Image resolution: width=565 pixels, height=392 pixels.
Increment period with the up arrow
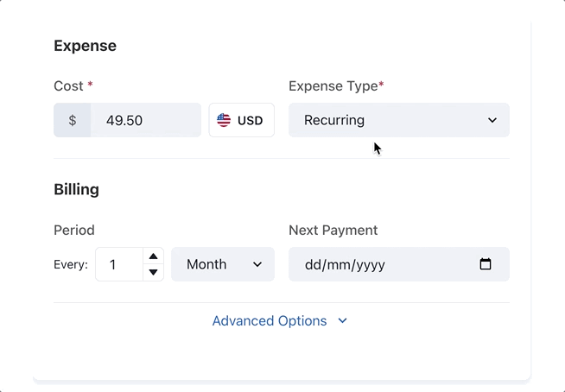(153, 256)
